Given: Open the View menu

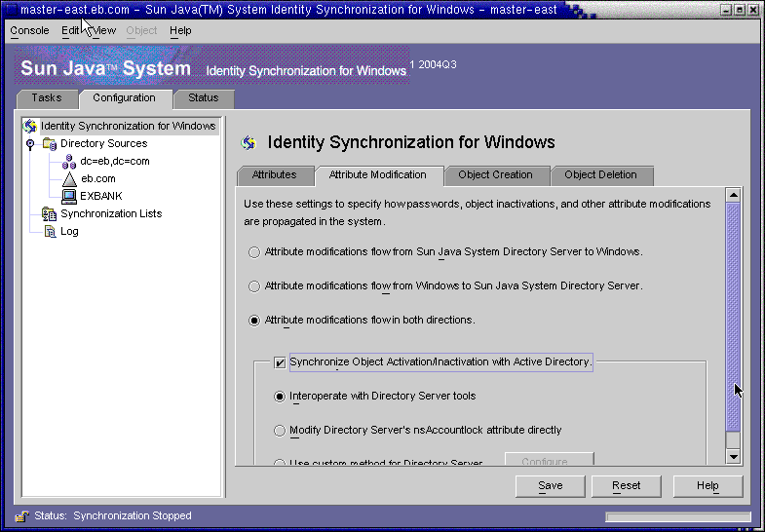Looking at the screenshot, I should tap(104, 31).
